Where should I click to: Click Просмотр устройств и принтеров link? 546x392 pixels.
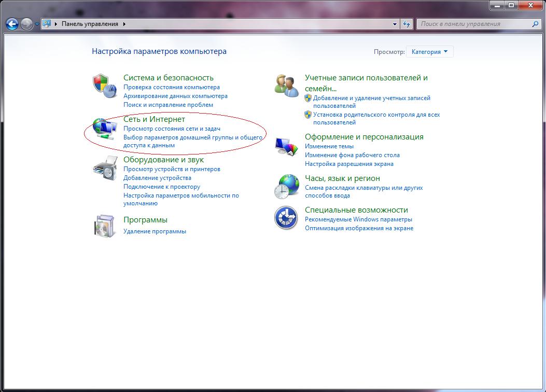coord(172,169)
